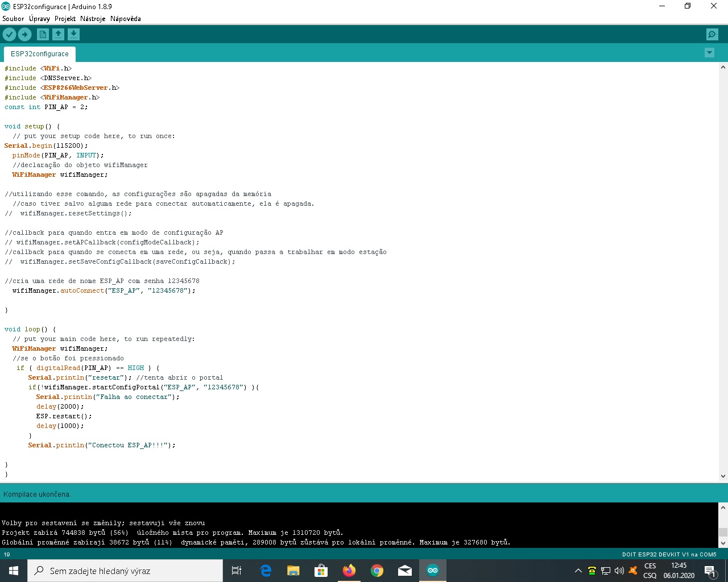Click the Windows Start button

pyautogui.click(x=14, y=571)
